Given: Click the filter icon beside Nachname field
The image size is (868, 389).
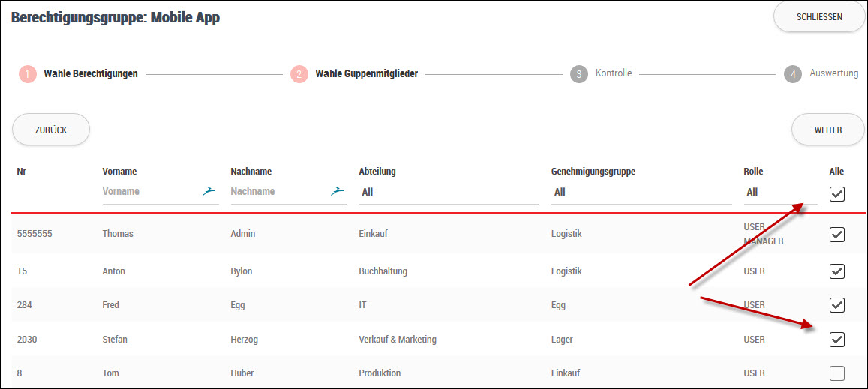Looking at the screenshot, I should click(x=337, y=191).
